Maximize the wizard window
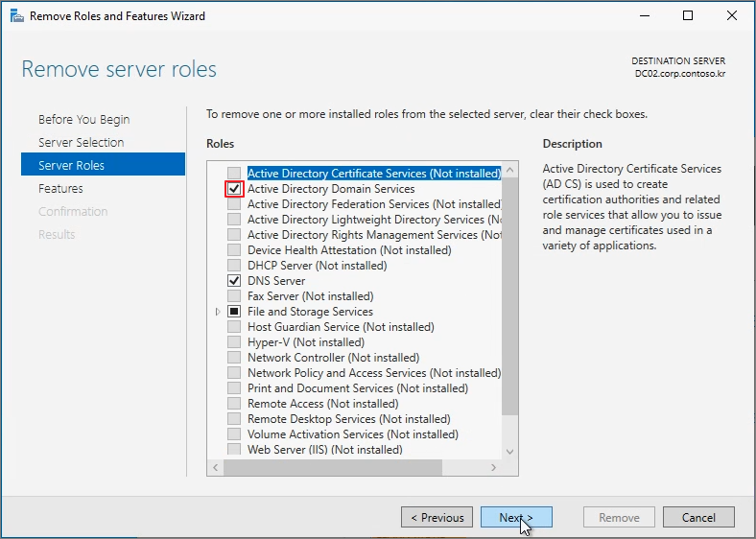Screen dimensions: 756x539 [x=688, y=16]
